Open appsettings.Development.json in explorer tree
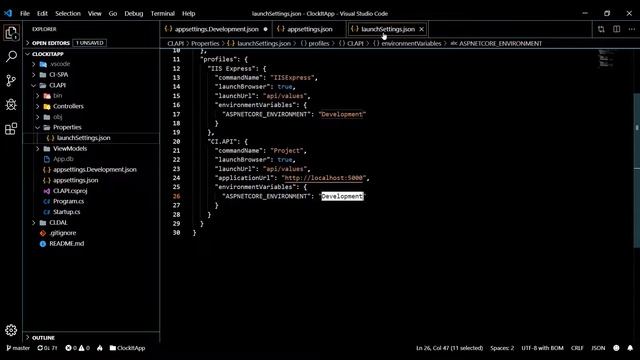 (95, 170)
